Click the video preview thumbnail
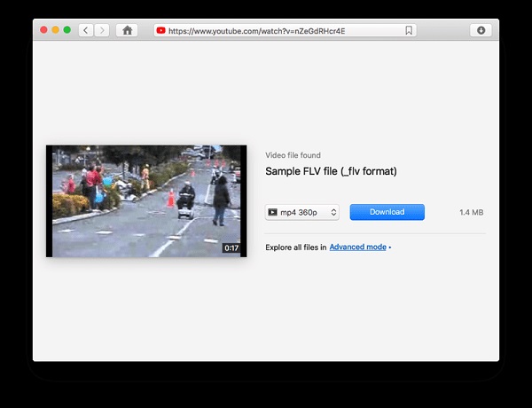This screenshot has width=532, height=408. [146, 201]
